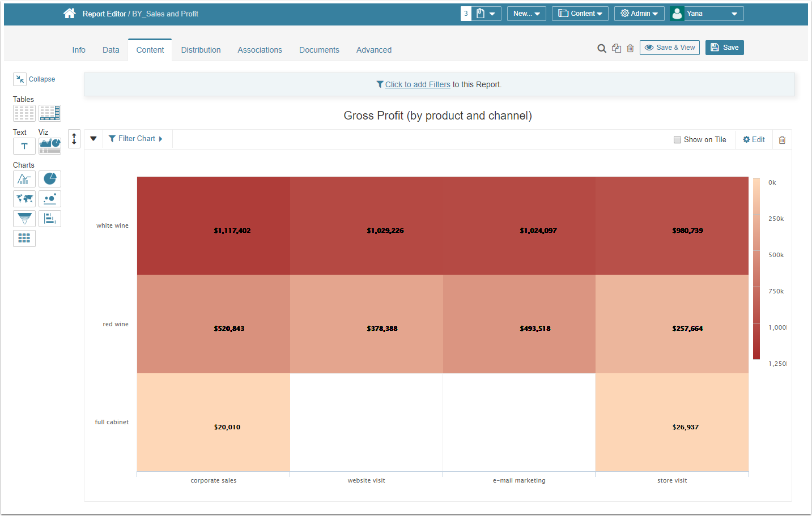Expand the Admin dropdown menu
812x516 pixels.
click(639, 14)
